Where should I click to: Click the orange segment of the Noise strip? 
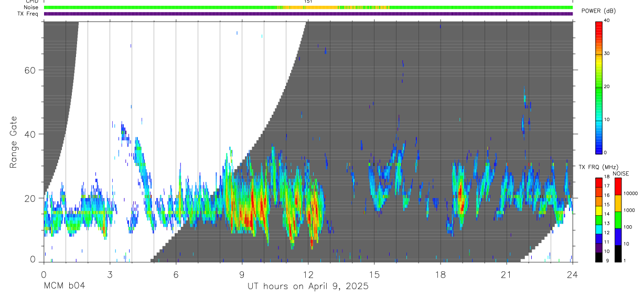(333, 7)
